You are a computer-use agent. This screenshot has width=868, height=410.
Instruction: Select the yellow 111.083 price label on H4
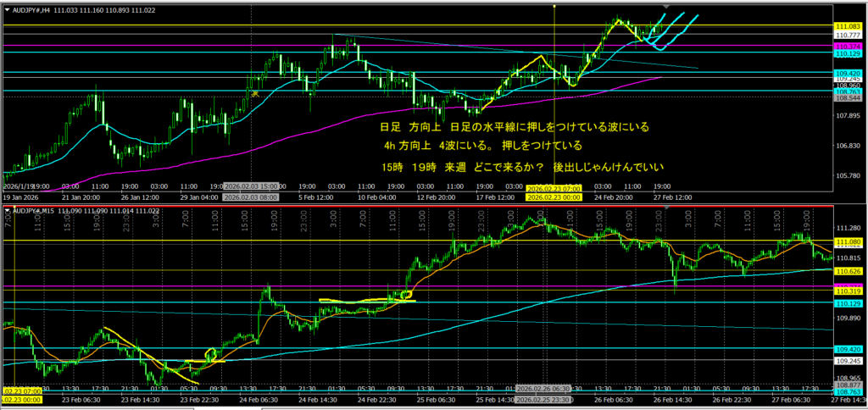[x=849, y=27]
